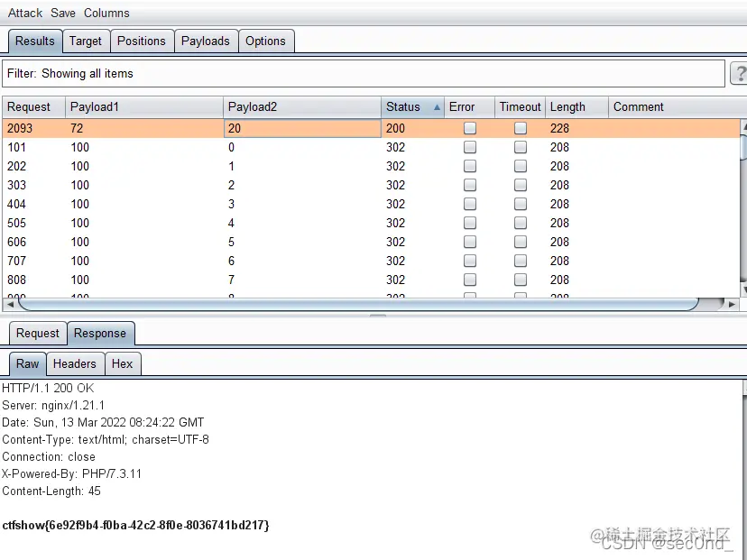Toggle Error checkbox for request 101
Viewport: 747px width, 560px height.
[470, 147]
